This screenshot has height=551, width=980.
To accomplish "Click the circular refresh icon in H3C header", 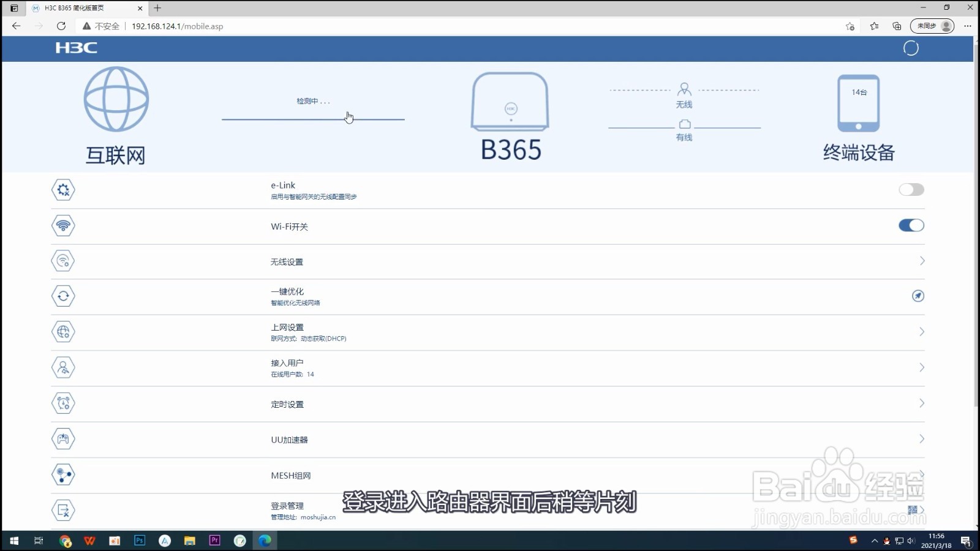I will tap(911, 48).
